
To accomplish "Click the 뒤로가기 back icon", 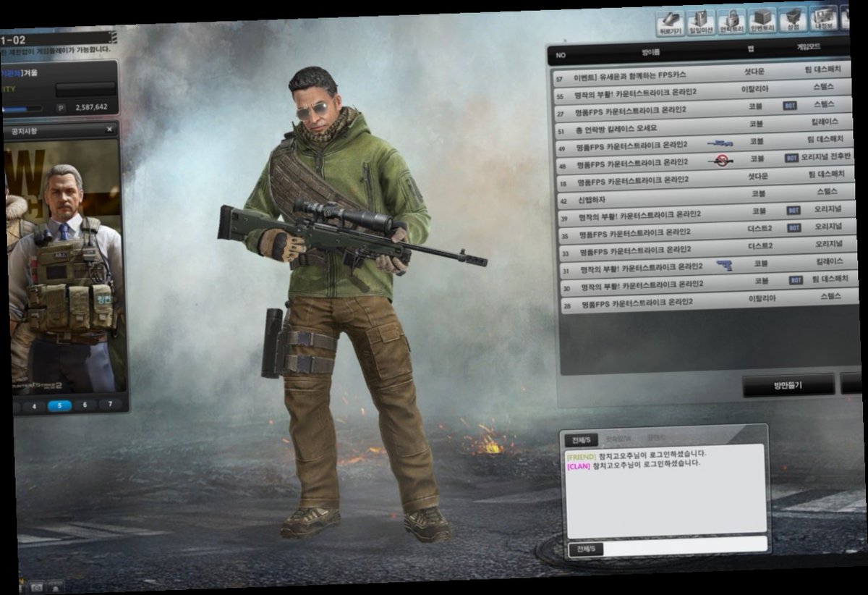I will pyautogui.click(x=671, y=23).
